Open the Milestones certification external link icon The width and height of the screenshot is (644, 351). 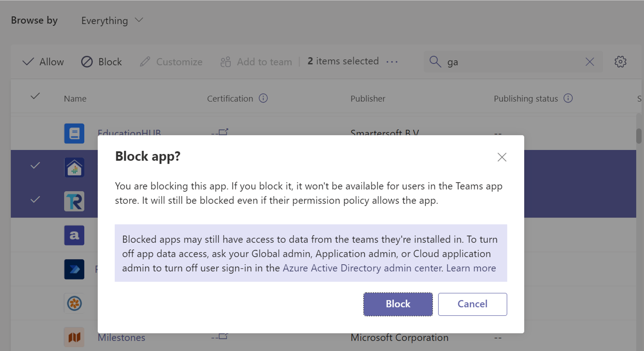[223, 336]
